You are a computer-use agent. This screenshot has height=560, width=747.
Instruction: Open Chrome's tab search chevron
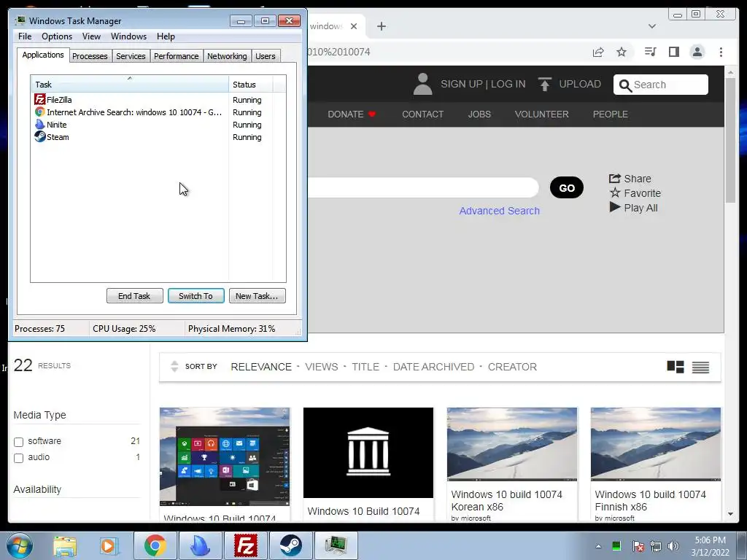tap(652, 26)
